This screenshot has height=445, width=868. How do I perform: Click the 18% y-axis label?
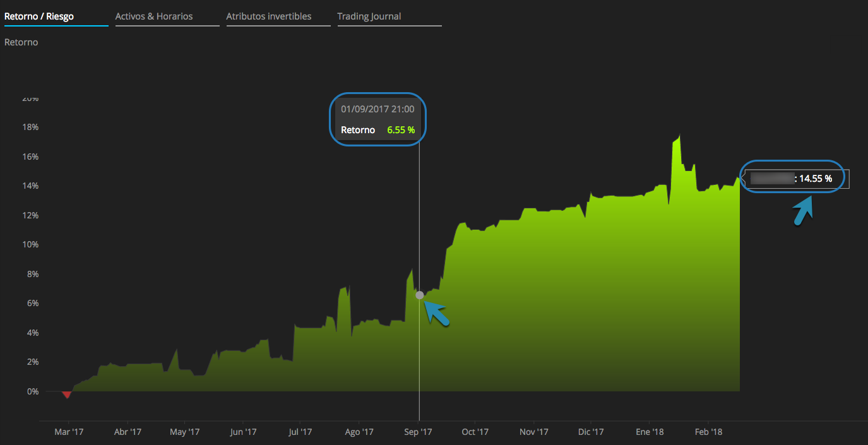pyautogui.click(x=30, y=127)
